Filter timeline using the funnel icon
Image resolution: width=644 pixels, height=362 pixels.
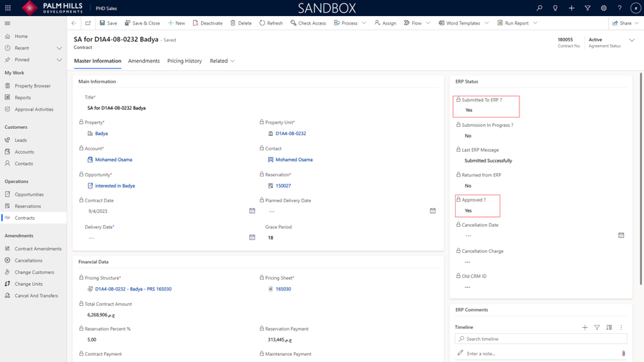597,328
